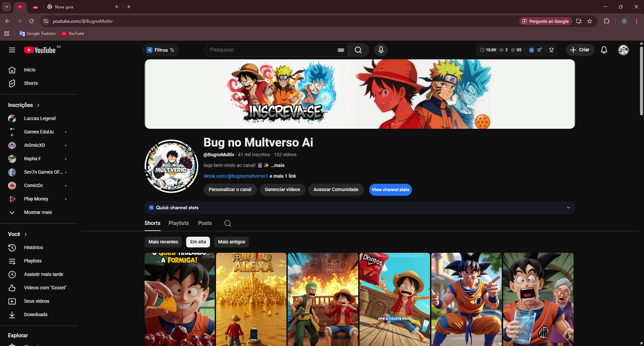Screen dimensions: 644x346
Task: Switch to the Playlists channel tab
Action: tap(179, 223)
